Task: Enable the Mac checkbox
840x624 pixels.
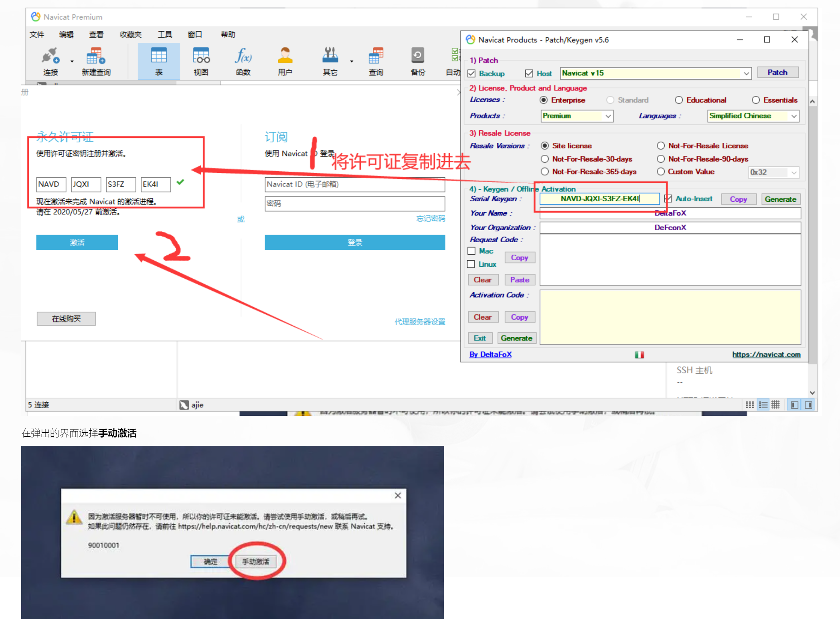Action: [472, 251]
